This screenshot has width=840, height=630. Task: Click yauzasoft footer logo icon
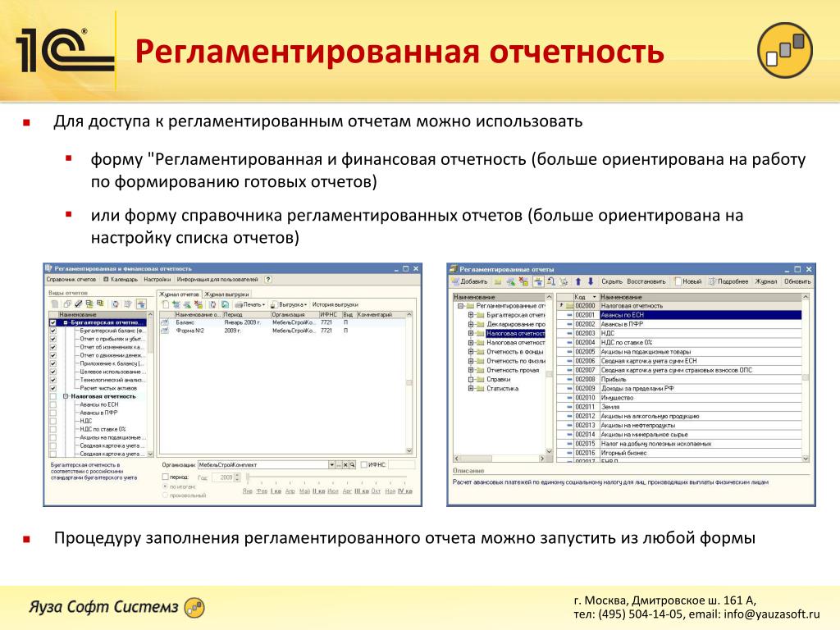(194, 608)
